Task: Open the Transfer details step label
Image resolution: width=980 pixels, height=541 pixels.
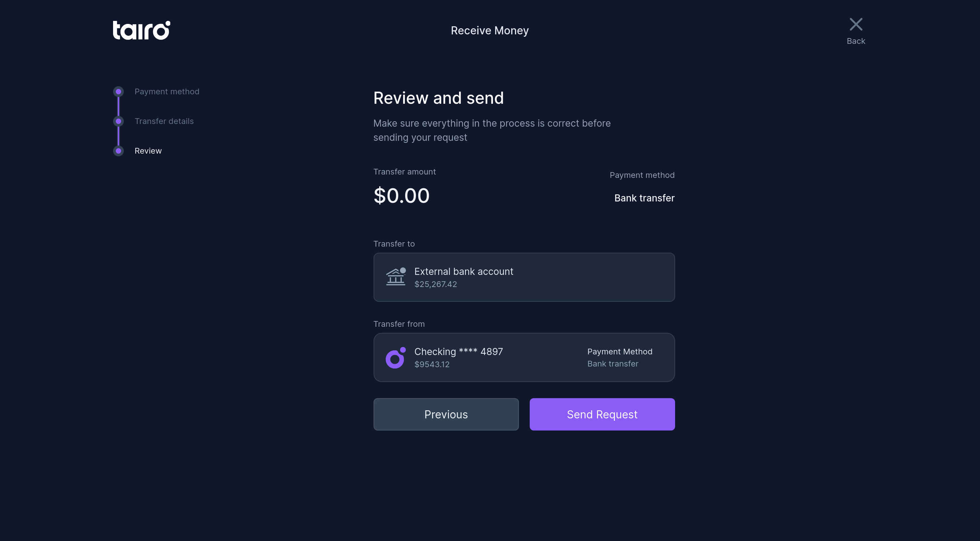Action: 164,122
